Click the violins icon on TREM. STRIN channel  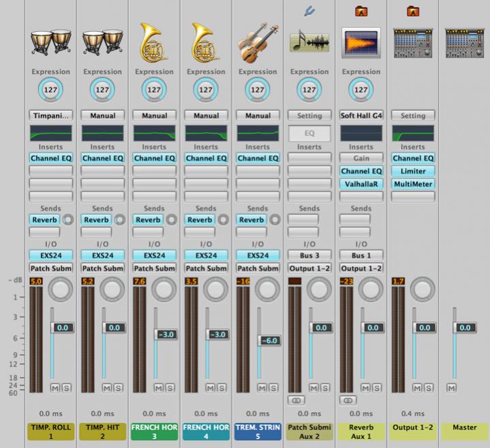click(258, 42)
